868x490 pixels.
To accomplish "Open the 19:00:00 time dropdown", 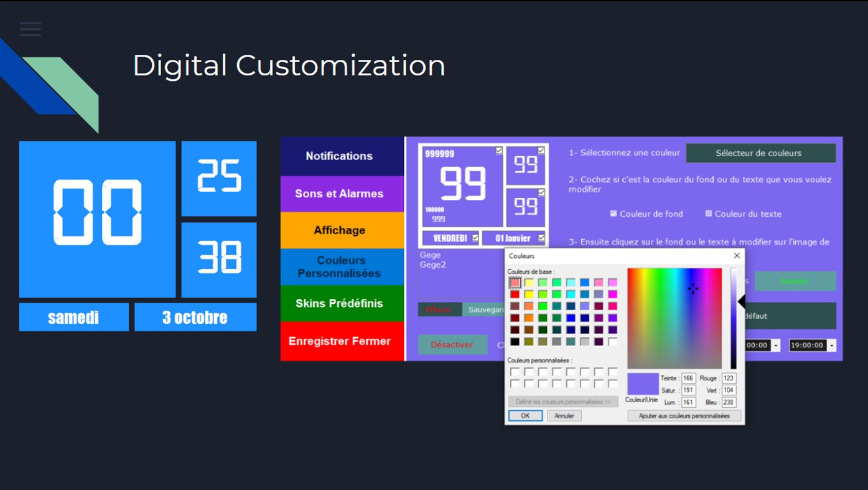I will 832,345.
